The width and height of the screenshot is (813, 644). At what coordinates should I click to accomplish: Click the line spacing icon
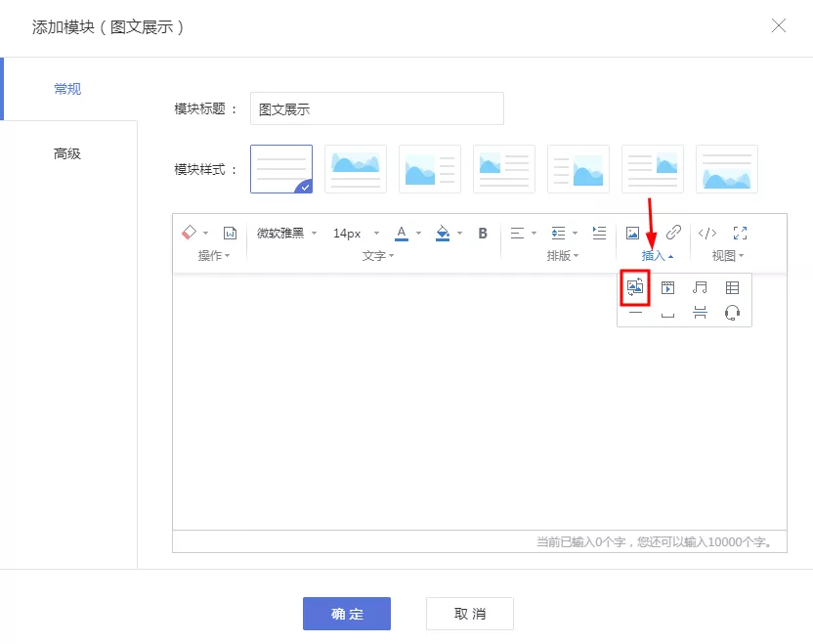coord(558,233)
